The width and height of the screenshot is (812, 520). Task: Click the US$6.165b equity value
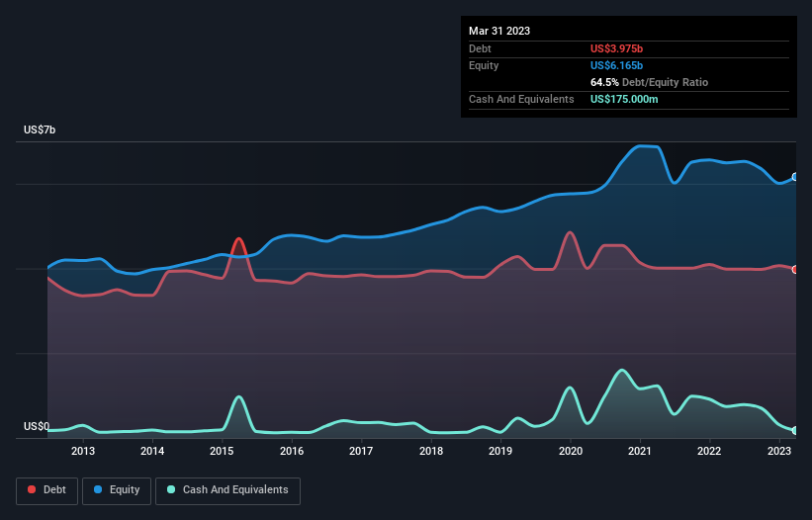point(616,65)
